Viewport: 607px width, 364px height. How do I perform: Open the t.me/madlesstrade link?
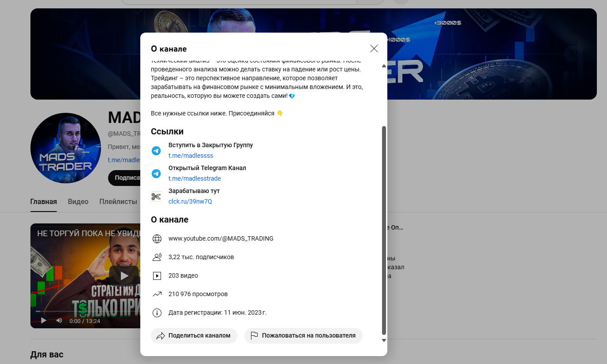coord(195,178)
